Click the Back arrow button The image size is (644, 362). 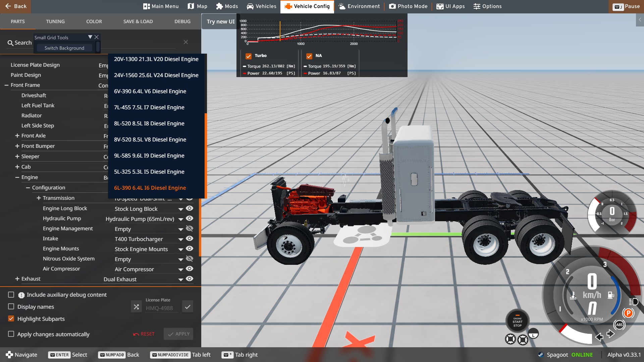(15, 6)
